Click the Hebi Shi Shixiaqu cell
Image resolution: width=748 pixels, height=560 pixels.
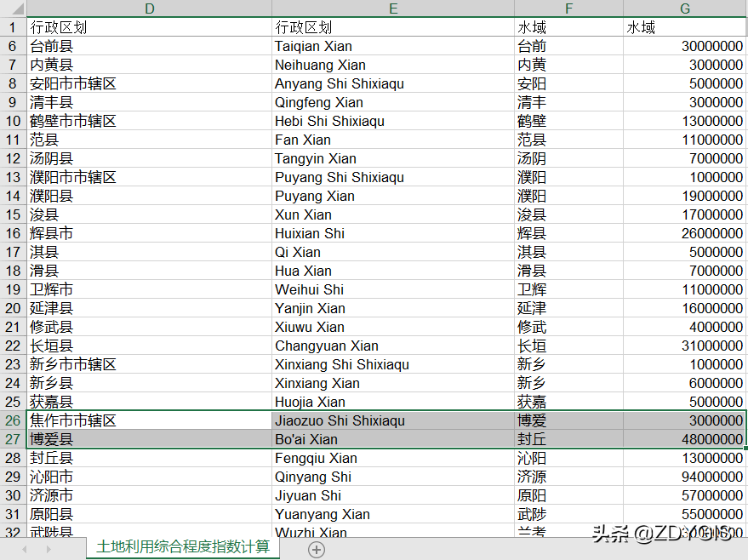(393, 121)
